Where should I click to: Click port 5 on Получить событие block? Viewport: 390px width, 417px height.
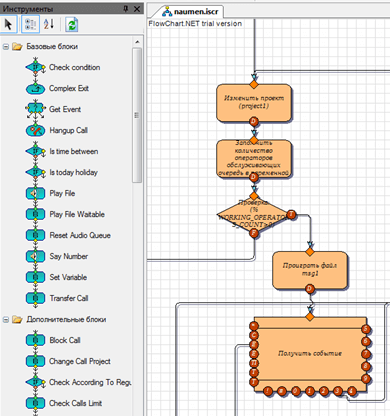(x=366, y=330)
